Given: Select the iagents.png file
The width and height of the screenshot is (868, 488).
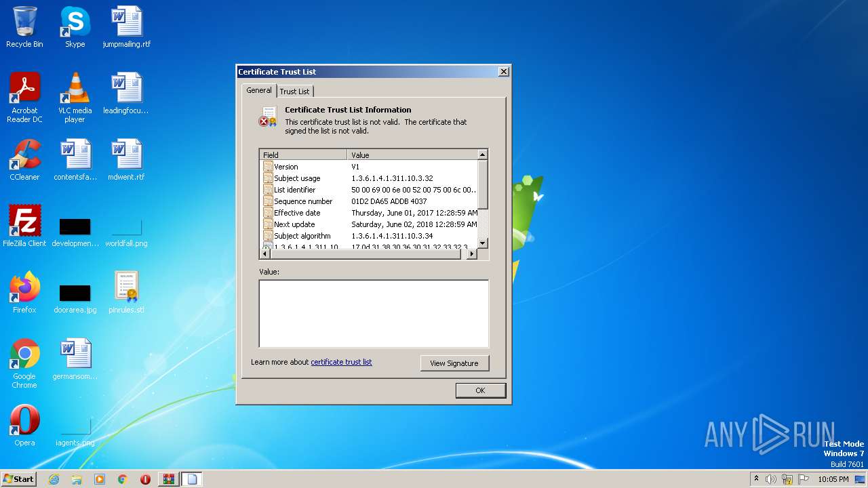Looking at the screenshot, I should [x=75, y=434].
